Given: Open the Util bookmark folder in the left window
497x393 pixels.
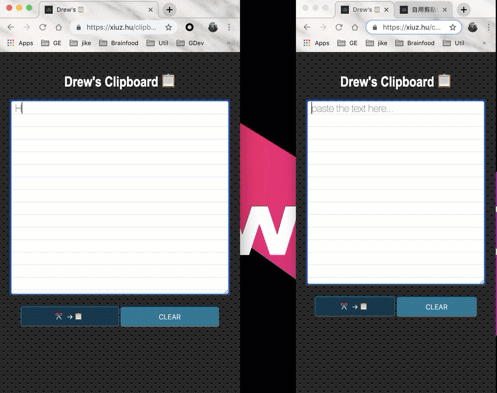Looking at the screenshot, I should [157, 43].
